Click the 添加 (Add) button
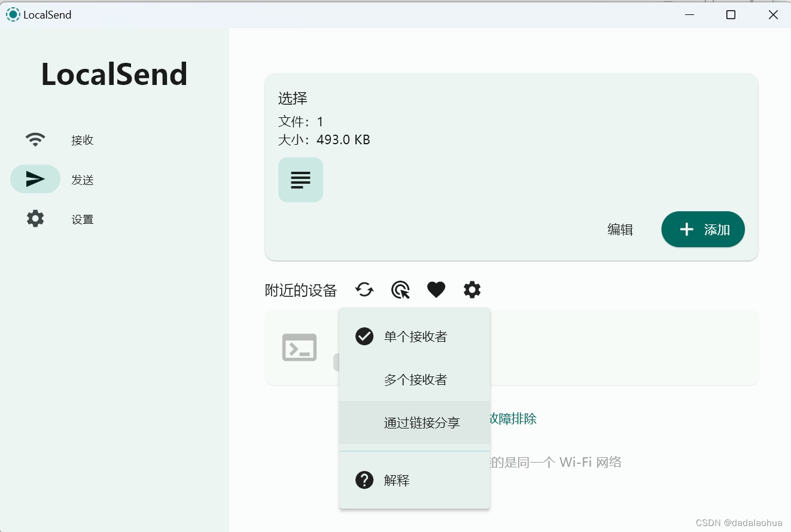Viewport: 791px width, 532px height. point(703,229)
